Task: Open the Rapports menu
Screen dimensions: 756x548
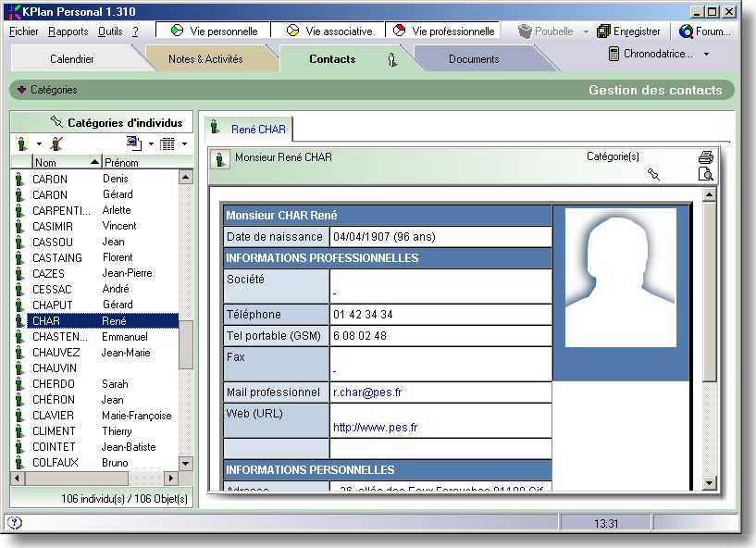Action: 68,31
